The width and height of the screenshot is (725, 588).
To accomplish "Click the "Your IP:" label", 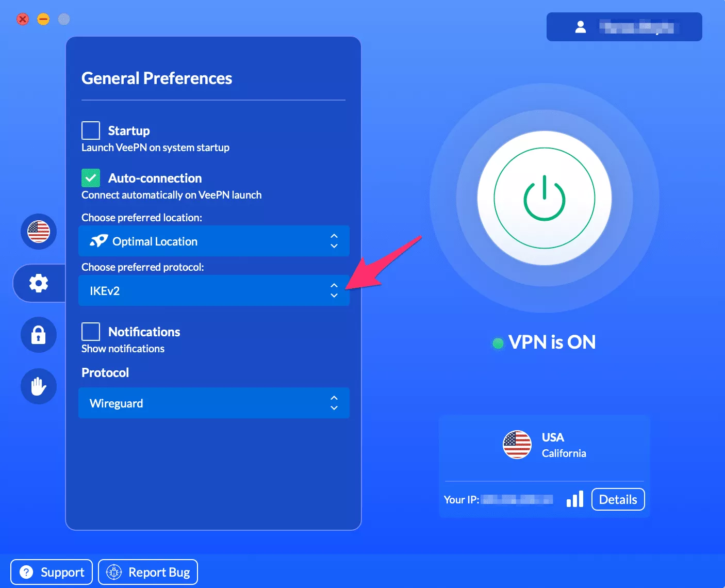I will pos(462,500).
